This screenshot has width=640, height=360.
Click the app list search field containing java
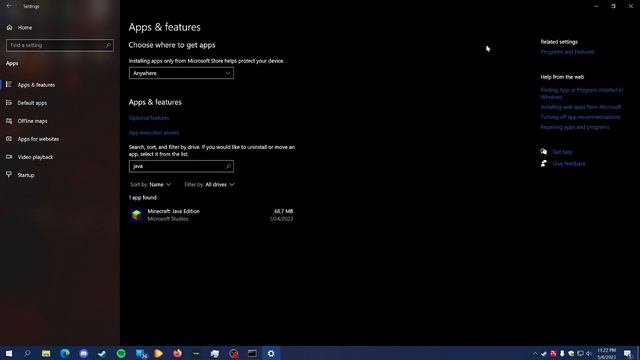tap(181, 166)
